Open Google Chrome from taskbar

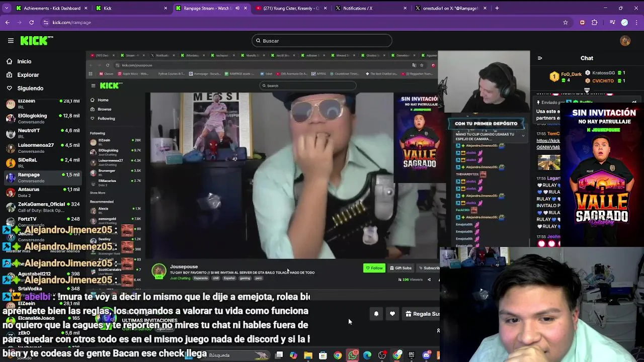338,355
